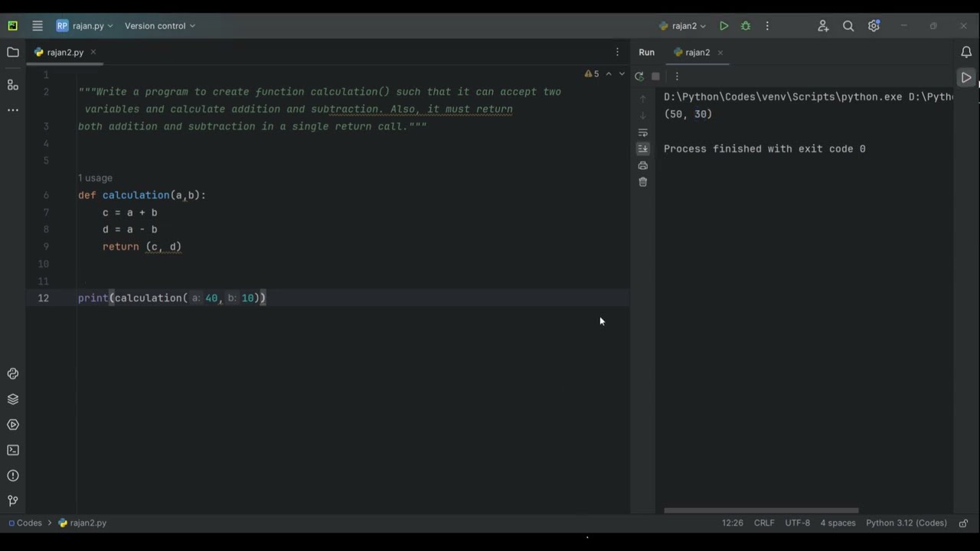Open the Terminal tool window
980x551 pixels.
click(13, 450)
